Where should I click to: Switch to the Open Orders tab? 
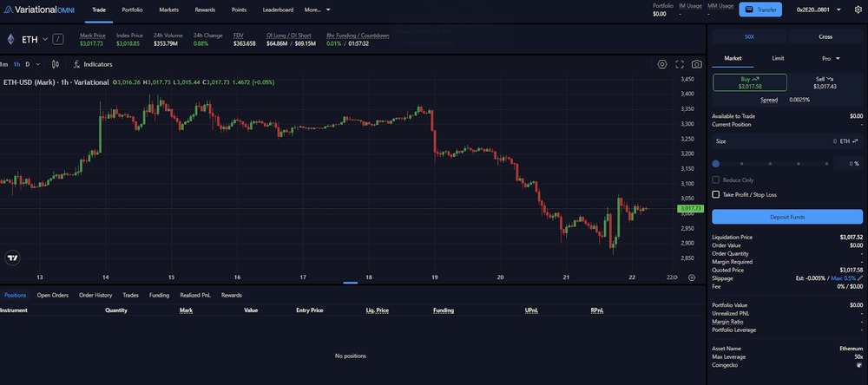click(53, 296)
